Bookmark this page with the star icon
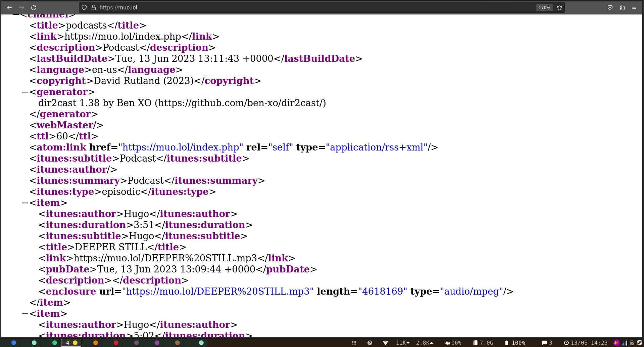This screenshot has width=644, height=347. click(x=559, y=7)
